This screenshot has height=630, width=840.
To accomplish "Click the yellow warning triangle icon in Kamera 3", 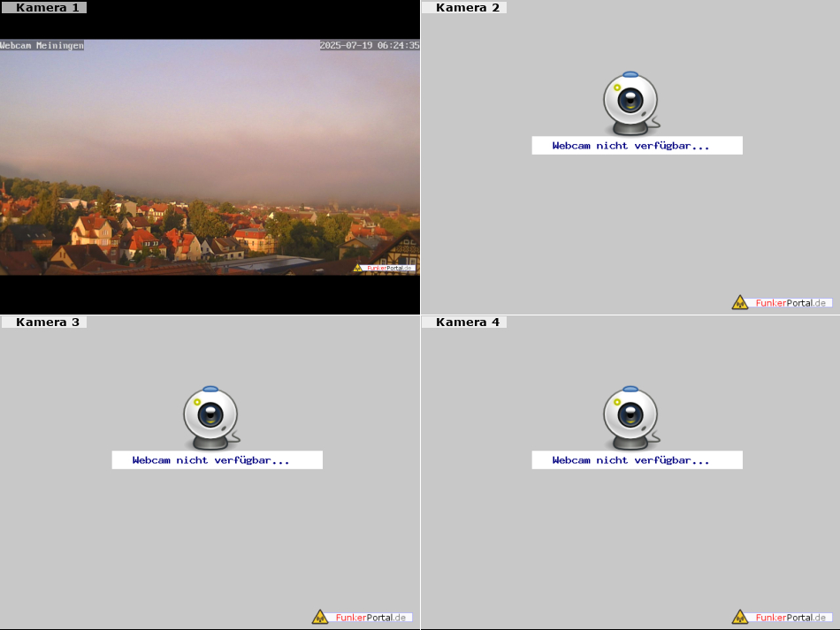I will pos(320,617).
